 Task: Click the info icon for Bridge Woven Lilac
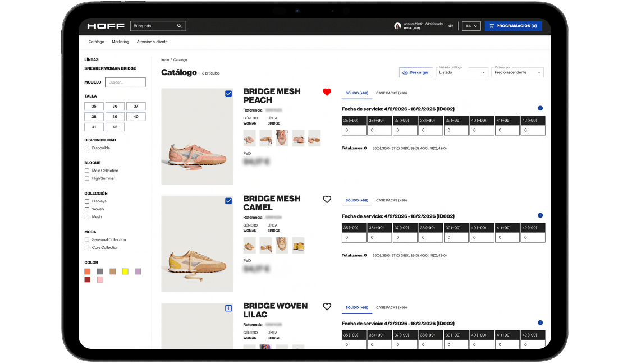(540, 322)
